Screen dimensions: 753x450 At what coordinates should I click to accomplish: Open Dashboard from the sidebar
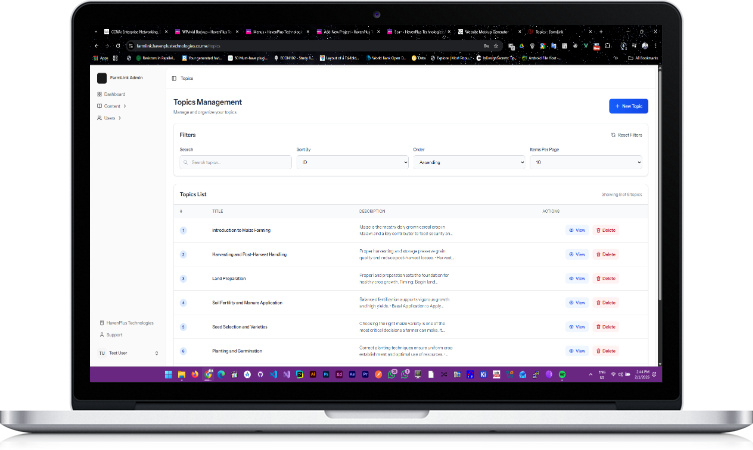[114, 94]
